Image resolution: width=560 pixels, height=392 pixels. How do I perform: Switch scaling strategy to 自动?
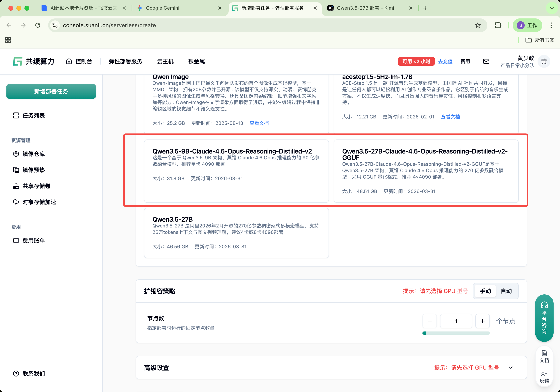(506, 291)
